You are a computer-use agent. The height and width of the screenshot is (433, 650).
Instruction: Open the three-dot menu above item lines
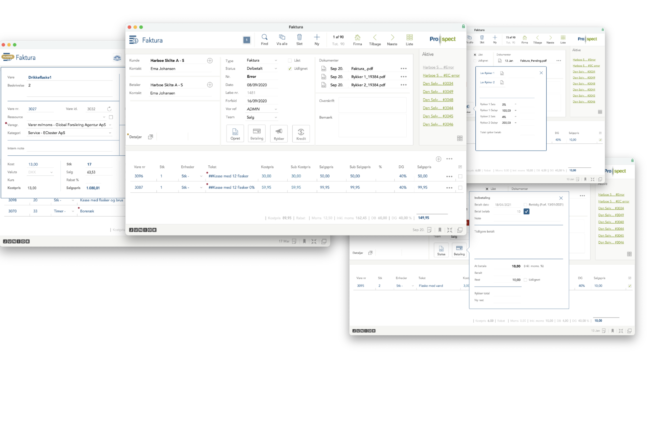tap(450, 158)
